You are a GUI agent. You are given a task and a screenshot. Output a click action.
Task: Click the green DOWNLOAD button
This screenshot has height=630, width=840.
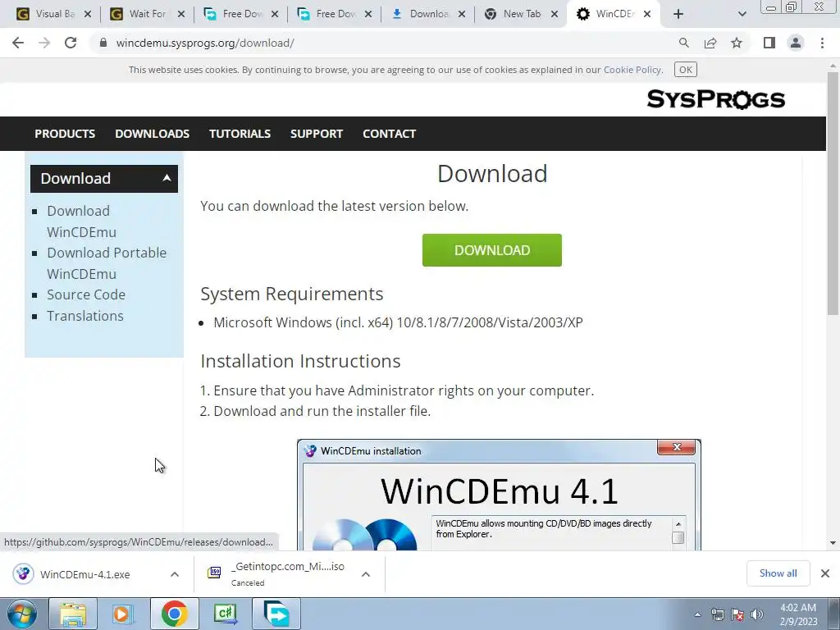coord(492,250)
